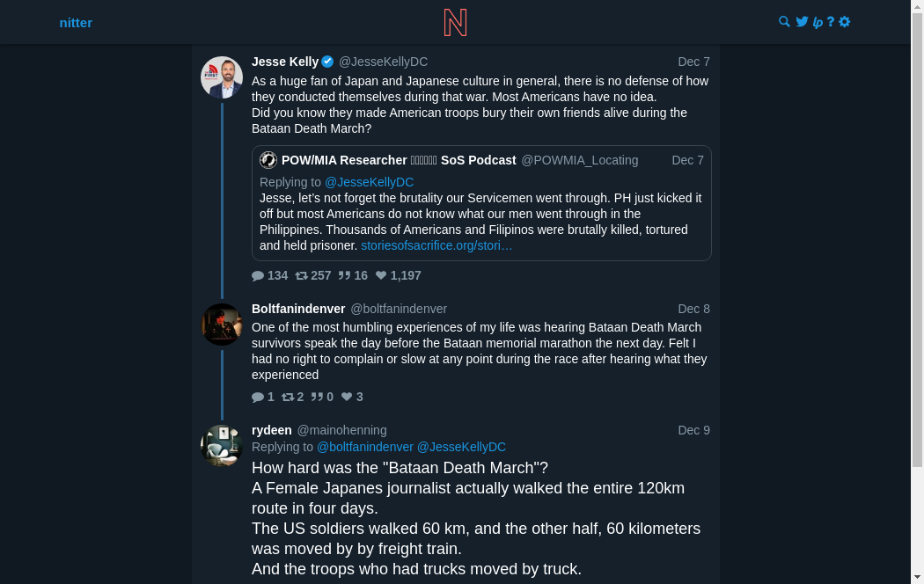This screenshot has height=584, width=924.
Task: Go to the nitter home link
Action: click(x=76, y=22)
